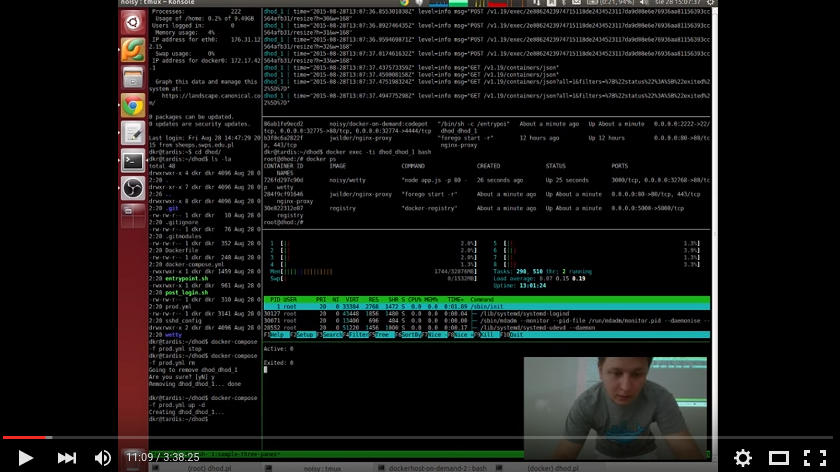
Task: Open the system load monitor graphs indicator
Action: click(x=477, y=3)
